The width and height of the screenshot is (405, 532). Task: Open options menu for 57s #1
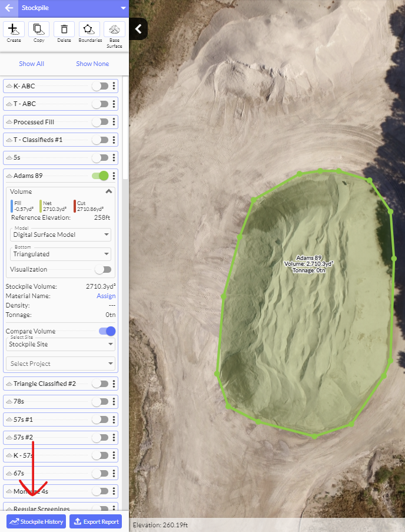(114, 419)
